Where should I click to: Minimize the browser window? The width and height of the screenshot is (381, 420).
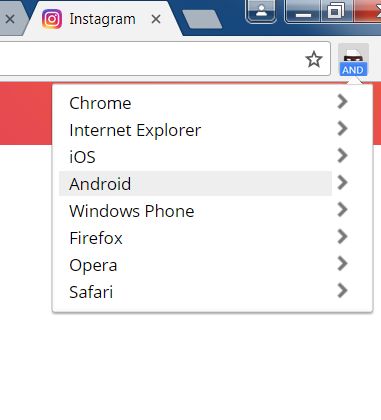pos(303,12)
